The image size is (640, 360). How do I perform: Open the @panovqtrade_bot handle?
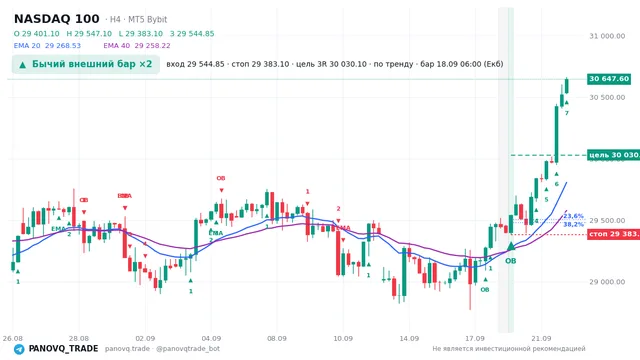pyautogui.click(x=188, y=349)
